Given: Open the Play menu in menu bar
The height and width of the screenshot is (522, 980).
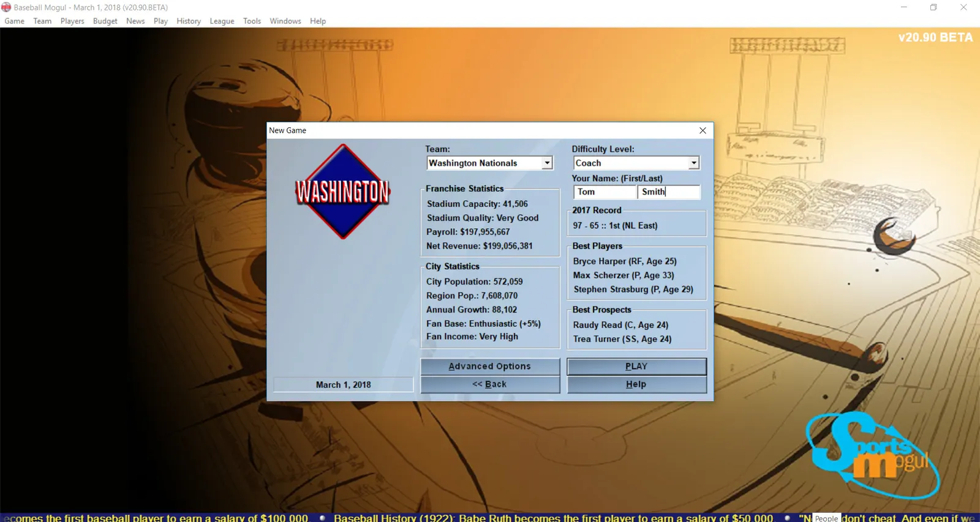Looking at the screenshot, I should click(x=160, y=21).
